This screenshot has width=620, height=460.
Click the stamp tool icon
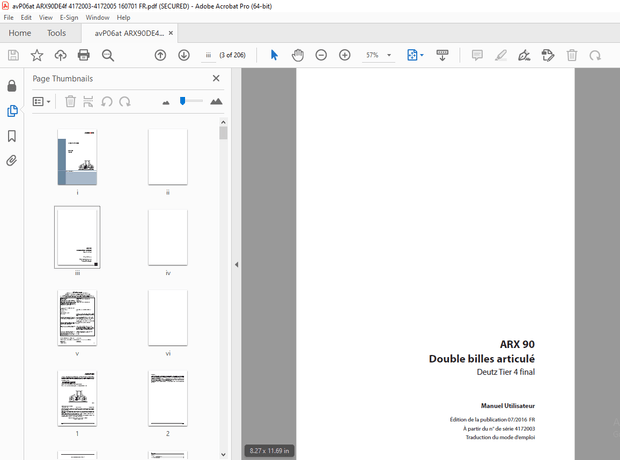tap(548, 55)
